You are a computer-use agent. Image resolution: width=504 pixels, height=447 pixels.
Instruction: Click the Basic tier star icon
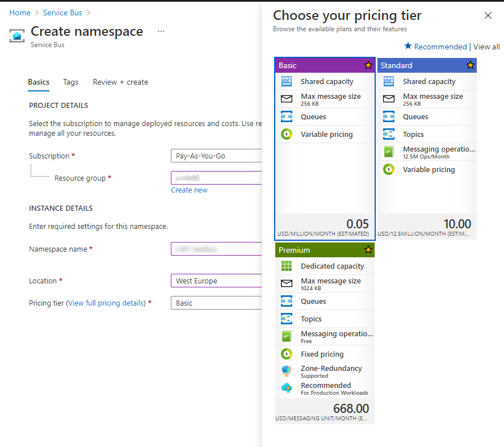(x=368, y=65)
